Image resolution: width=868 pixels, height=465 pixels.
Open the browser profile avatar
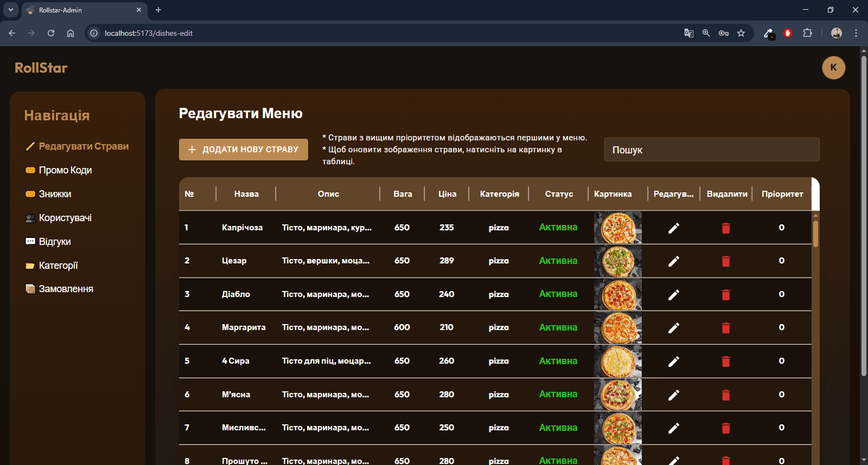[x=837, y=33]
